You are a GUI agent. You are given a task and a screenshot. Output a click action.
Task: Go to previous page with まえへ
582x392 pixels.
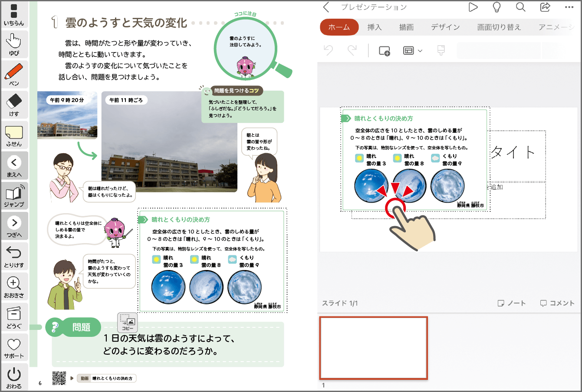(14, 165)
